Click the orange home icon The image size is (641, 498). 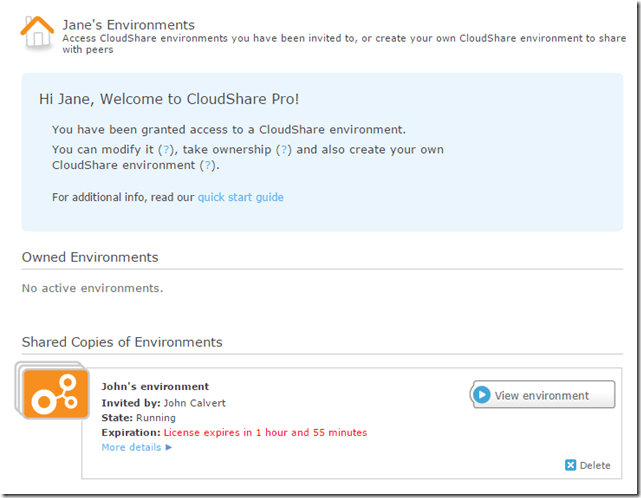pyautogui.click(x=37, y=32)
